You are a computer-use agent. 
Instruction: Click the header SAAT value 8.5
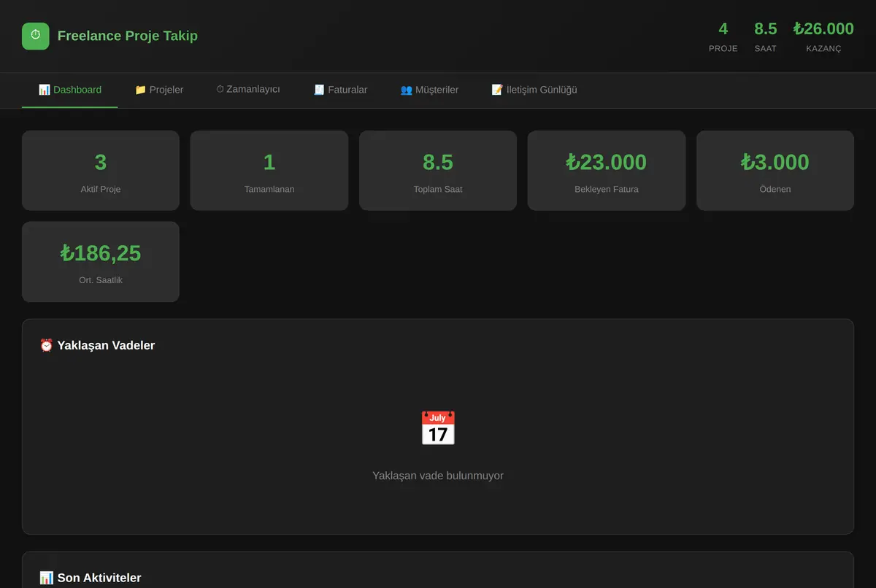[x=766, y=28]
